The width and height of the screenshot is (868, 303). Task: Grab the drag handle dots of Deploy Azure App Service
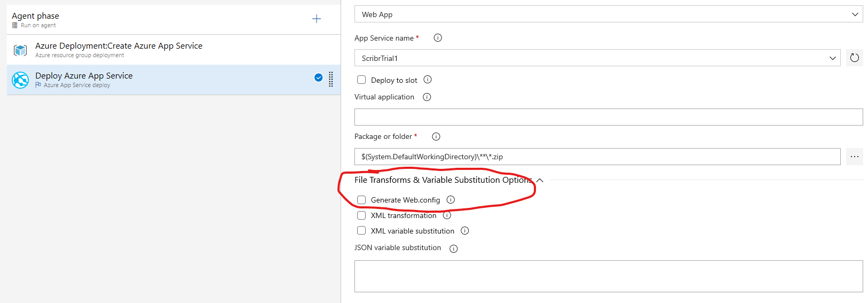[x=331, y=79]
